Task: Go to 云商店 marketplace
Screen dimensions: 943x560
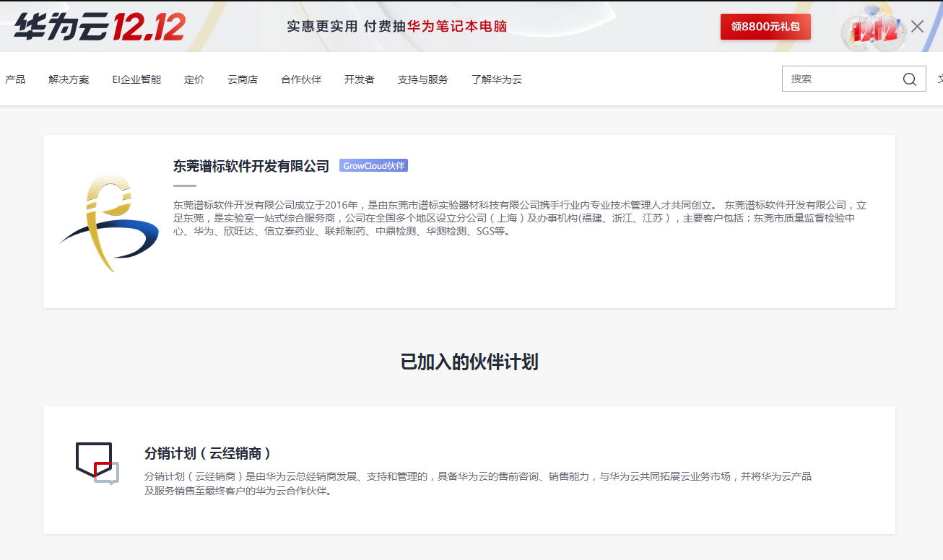Action: (243, 79)
